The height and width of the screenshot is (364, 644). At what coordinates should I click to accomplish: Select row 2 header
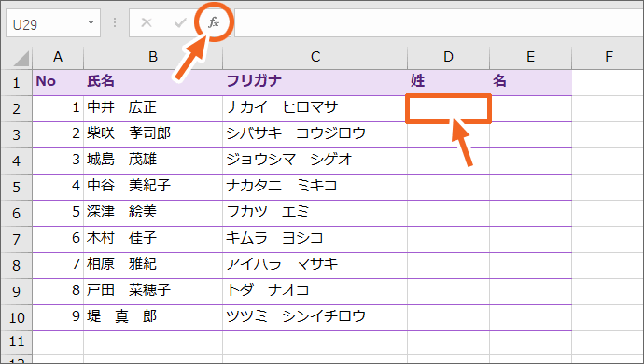[x=17, y=109]
